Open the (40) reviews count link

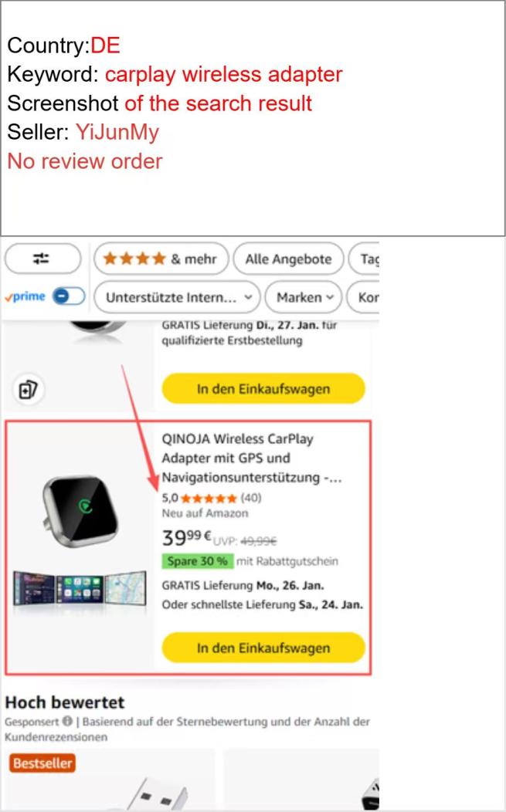click(x=251, y=498)
